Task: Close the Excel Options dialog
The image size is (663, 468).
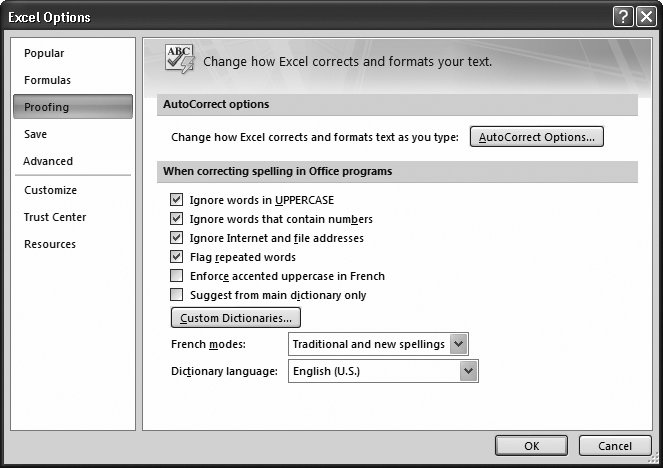Action: [x=646, y=17]
